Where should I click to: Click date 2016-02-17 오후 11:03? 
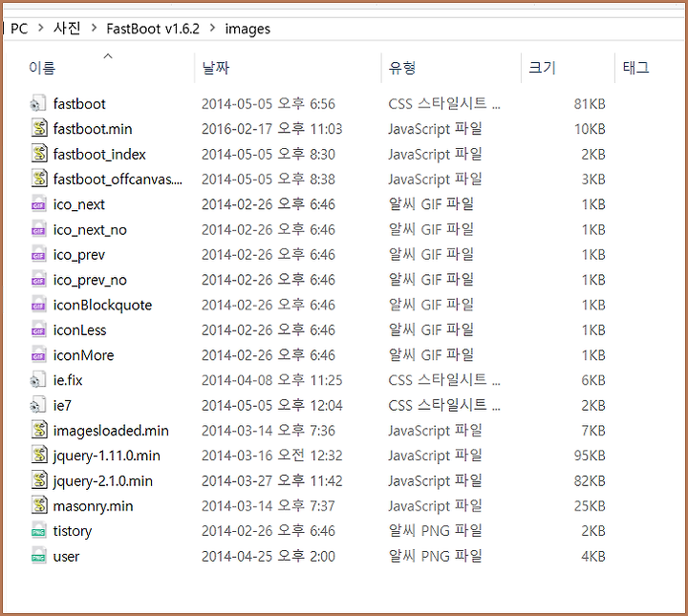[271, 129]
